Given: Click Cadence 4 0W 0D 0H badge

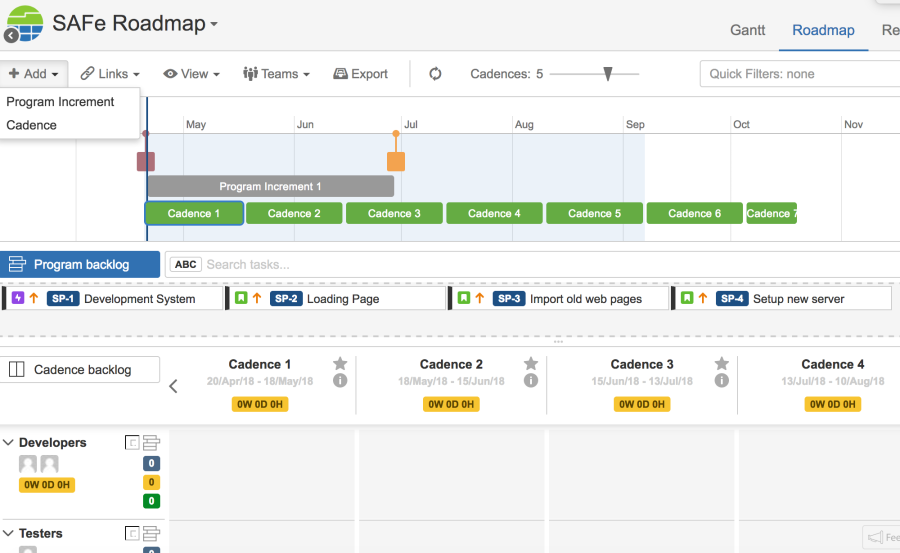Looking at the screenshot, I should pyautogui.click(x=833, y=404).
